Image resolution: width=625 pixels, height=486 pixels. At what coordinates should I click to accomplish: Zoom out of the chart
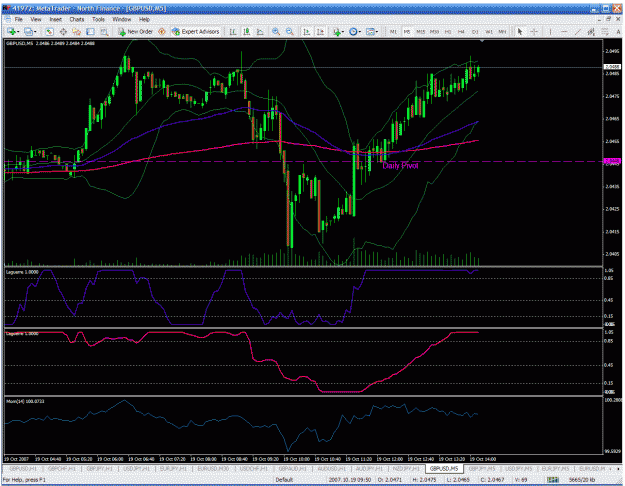pyautogui.click(x=290, y=31)
